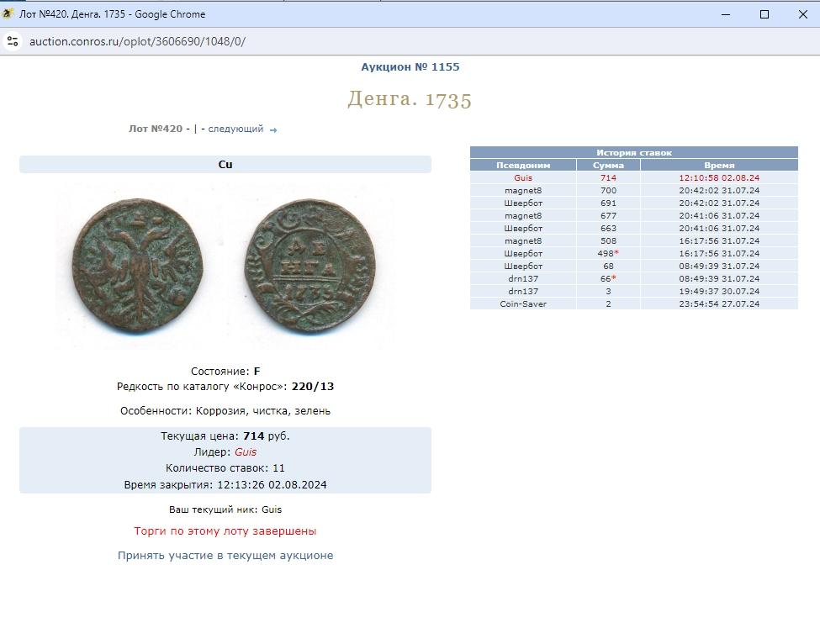Click the rarity value 220/13
This screenshot has height=644, width=820.
tap(313, 387)
